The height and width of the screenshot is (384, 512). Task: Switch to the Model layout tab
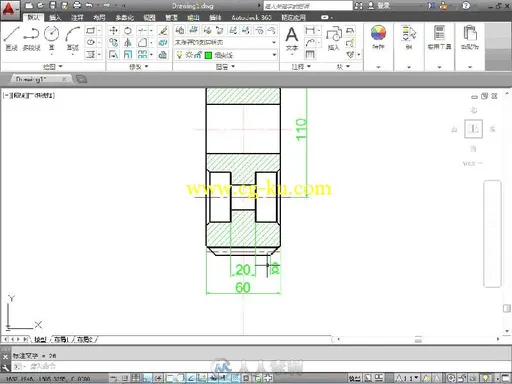coord(41,339)
